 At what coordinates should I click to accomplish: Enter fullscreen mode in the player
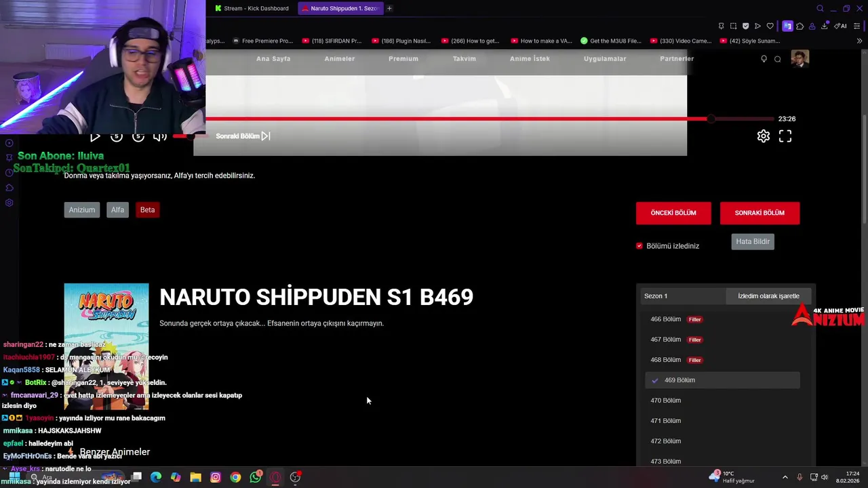[x=785, y=136]
